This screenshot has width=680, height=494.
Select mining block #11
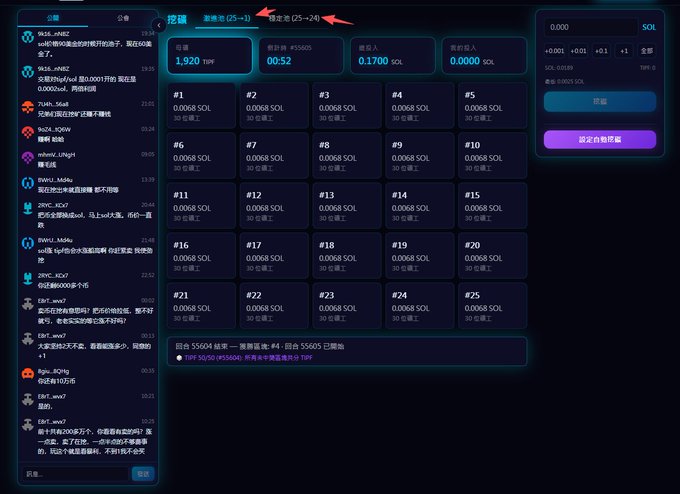pos(202,206)
